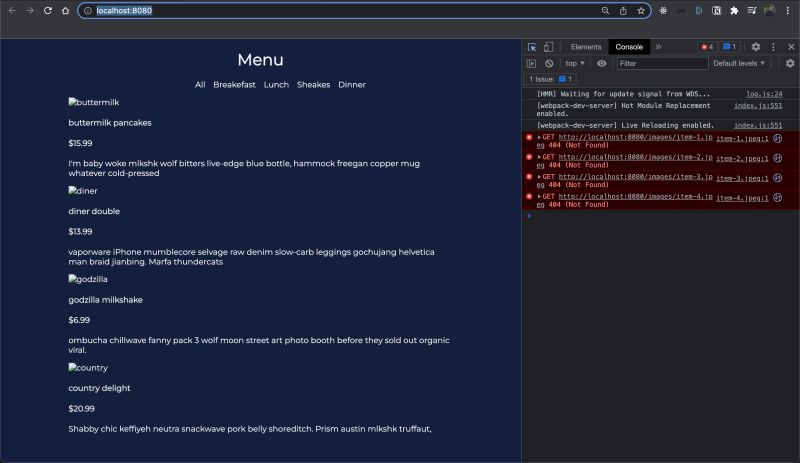This screenshot has height=463, width=800.
Task: Filter menu by Dinner
Action: [x=352, y=85]
